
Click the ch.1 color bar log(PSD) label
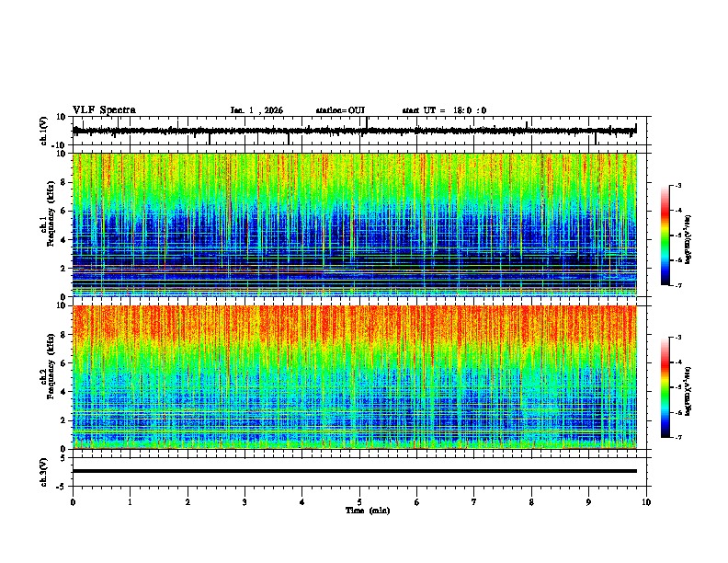[x=688, y=239]
